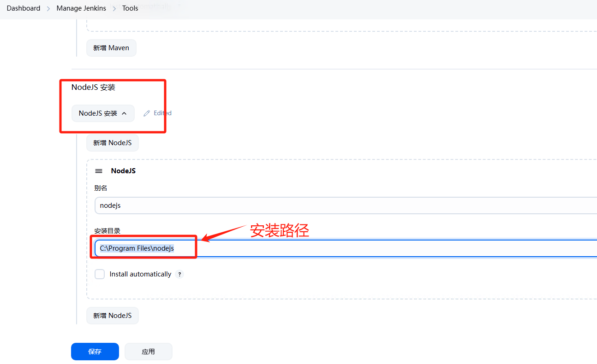
Task: Grab the NodeJS entry drag handle icon
Action: tap(99, 171)
